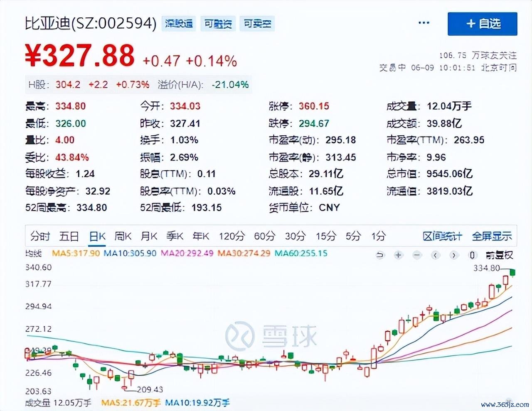Click the MA20:292.49 indicator label

(187, 253)
